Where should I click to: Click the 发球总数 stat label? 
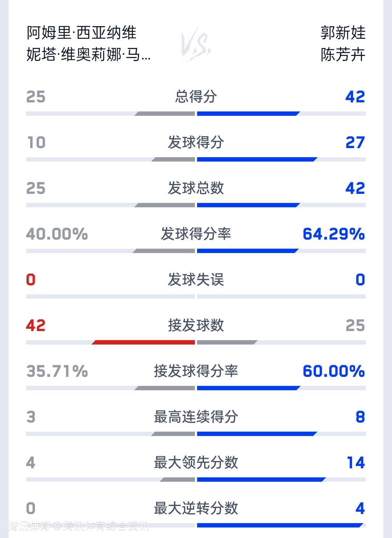tap(196, 188)
